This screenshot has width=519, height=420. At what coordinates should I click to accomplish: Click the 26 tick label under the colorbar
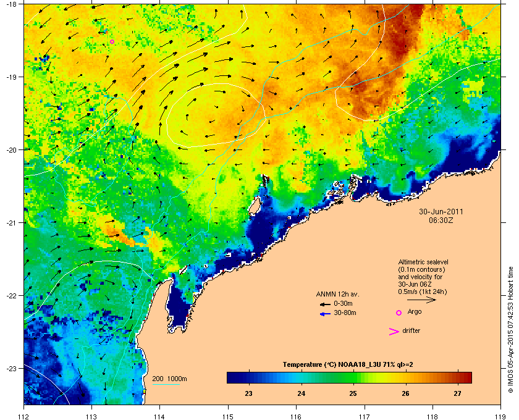click(x=405, y=393)
